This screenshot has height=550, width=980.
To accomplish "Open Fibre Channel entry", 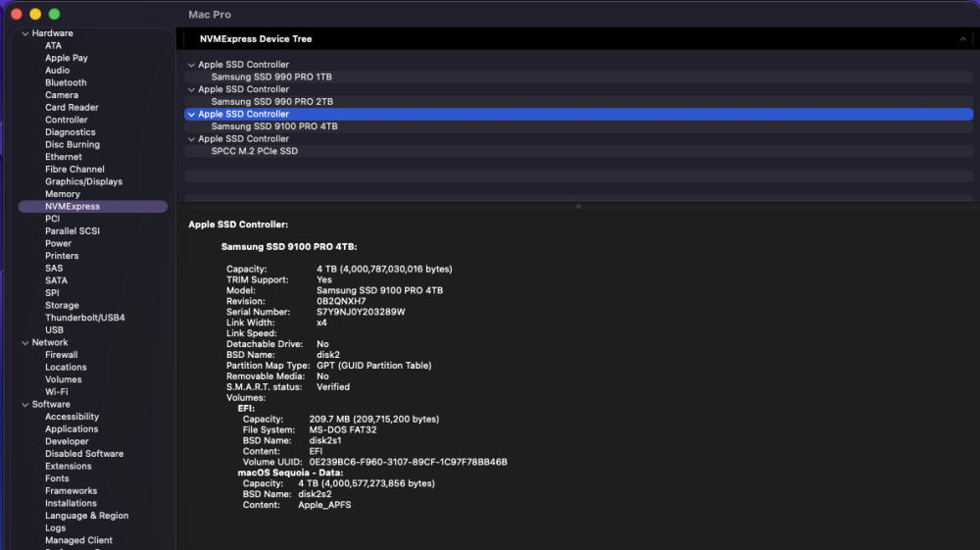I will click(x=74, y=170).
